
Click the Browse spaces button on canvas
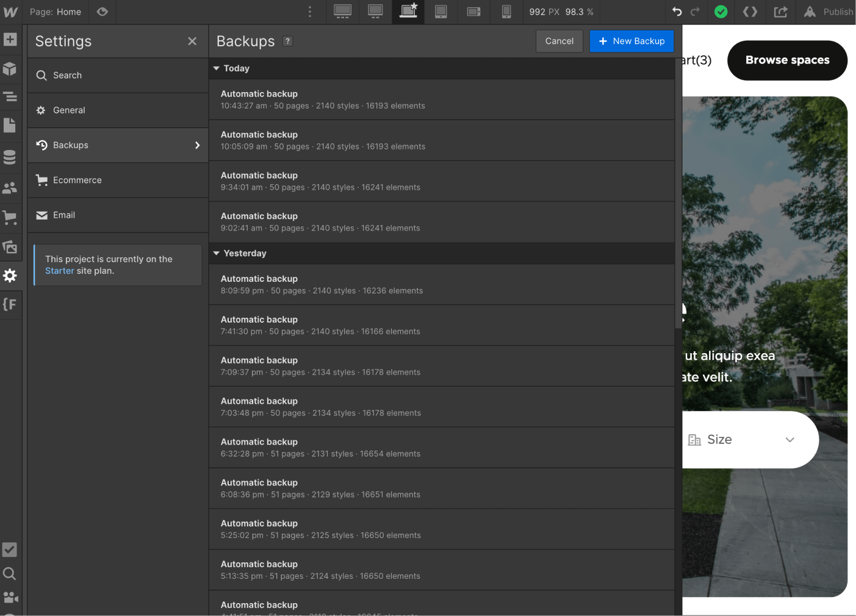point(787,60)
